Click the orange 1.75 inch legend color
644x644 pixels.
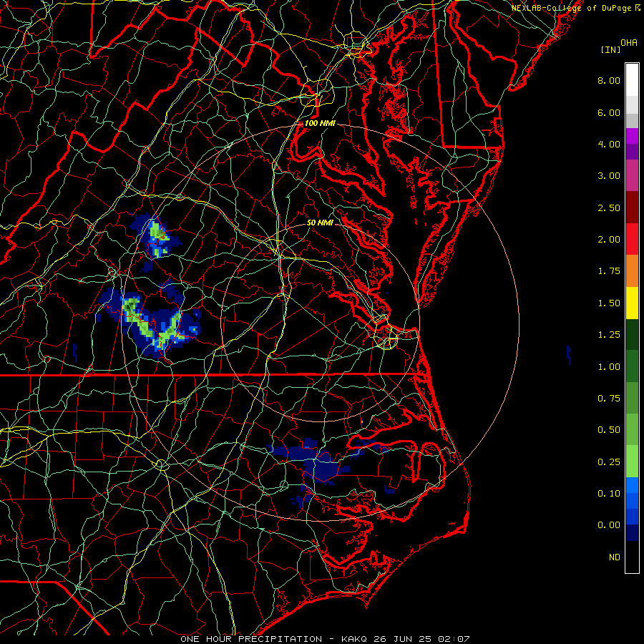click(632, 270)
